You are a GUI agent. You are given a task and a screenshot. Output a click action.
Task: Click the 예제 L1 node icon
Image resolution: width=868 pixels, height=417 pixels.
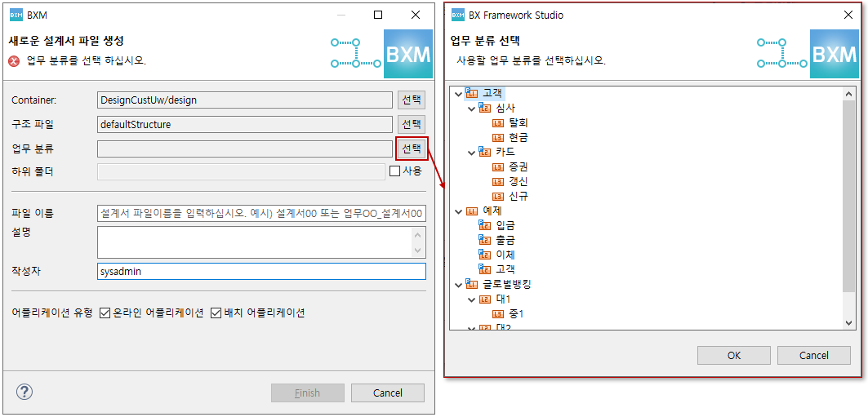472,211
